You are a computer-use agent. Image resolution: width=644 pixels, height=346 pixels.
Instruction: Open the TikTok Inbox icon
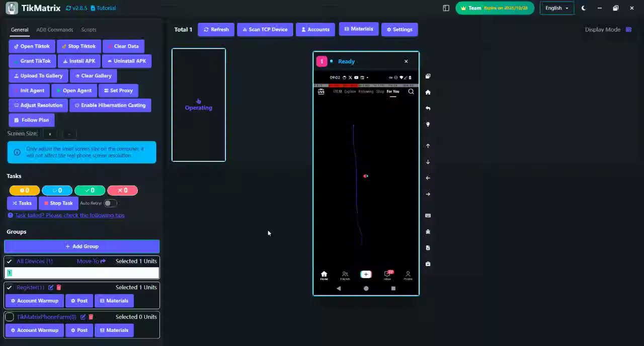(x=387, y=275)
